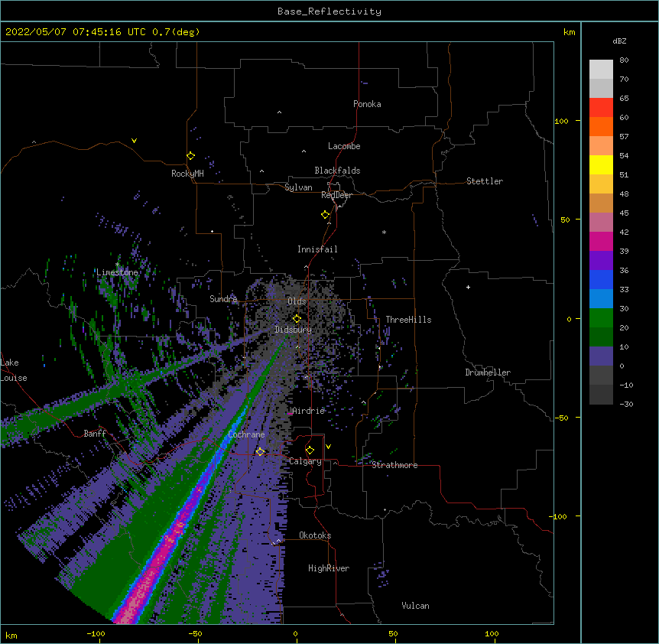Image resolution: width=659 pixels, height=644 pixels.
Task: Select the yellow diamond marker below RedDeer
Action: [x=325, y=215]
